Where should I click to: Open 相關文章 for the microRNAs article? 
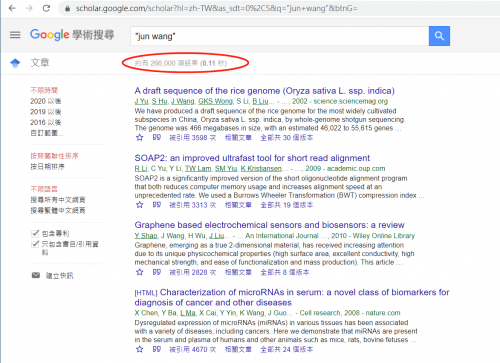pos(238,349)
